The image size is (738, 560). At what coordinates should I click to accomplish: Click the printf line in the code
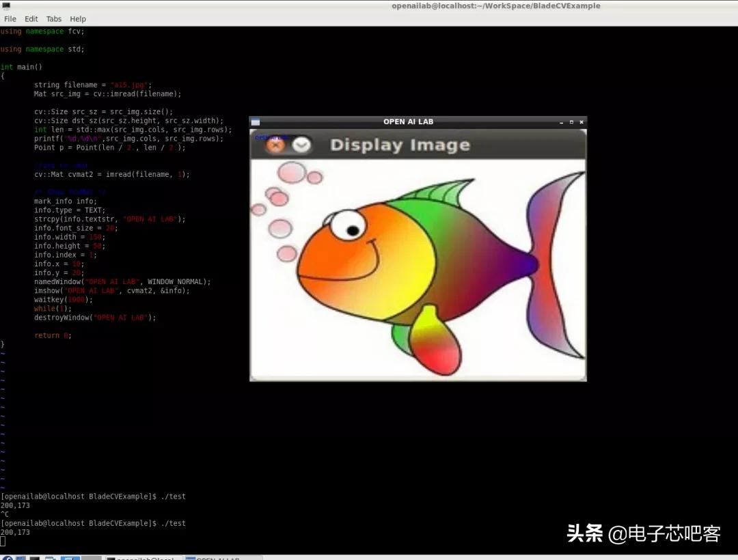[128, 139]
